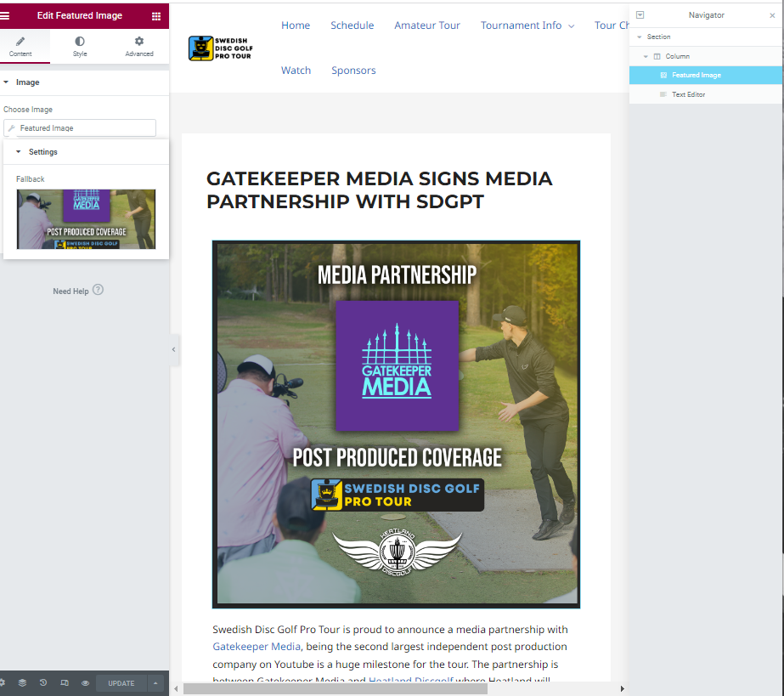Collapse the Column row in Navigator
This screenshot has height=696, width=784.
[646, 57]
